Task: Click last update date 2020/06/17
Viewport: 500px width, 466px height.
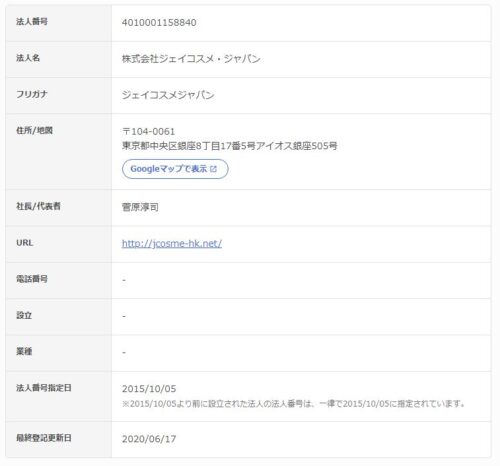Action: 149,439
